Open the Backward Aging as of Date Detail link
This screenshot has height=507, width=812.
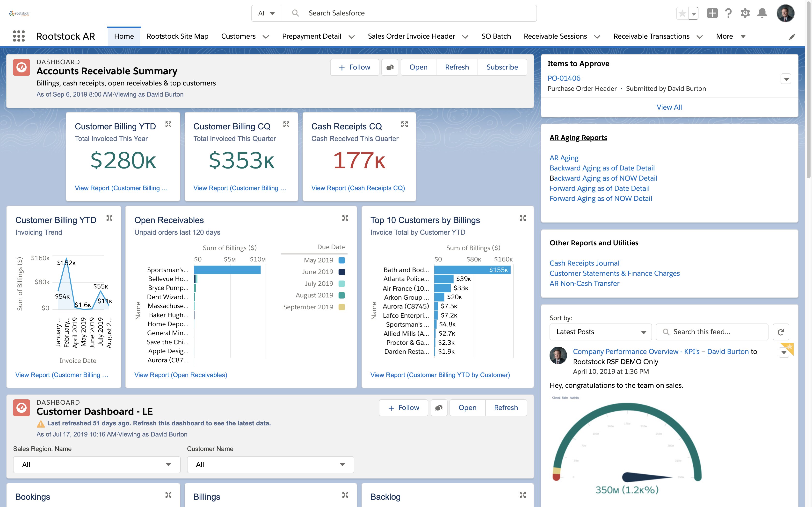click(602, 168)
